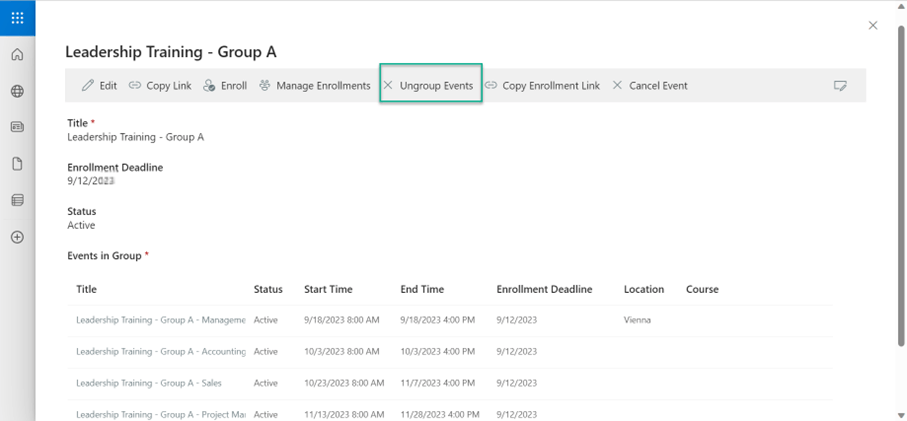Click the scrollbar down arrow
The height and width of the screenshot is (421, 907).
click(901, 415)
